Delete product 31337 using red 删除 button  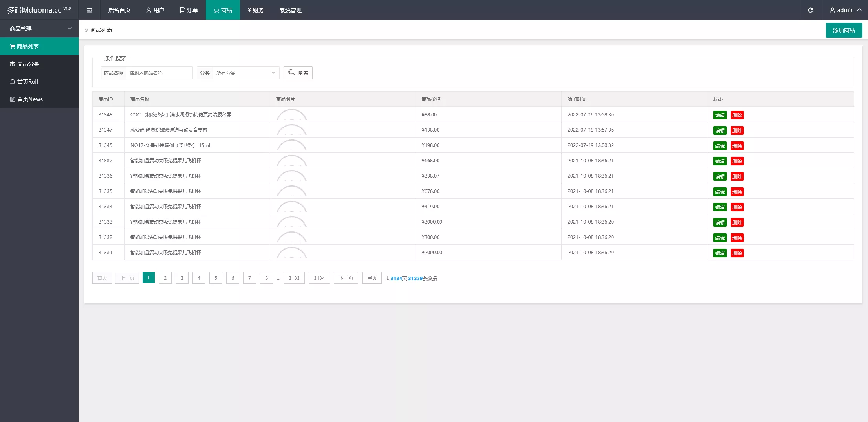pyautogui.click(x=737, y=161)
